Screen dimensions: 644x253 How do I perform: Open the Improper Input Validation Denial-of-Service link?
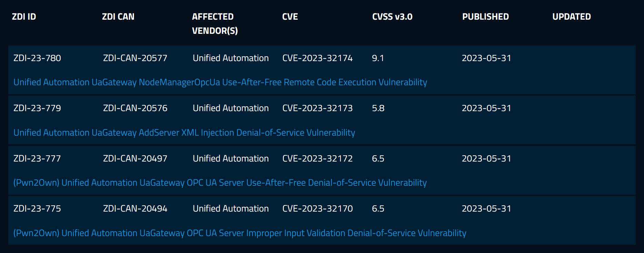pos(240,233)
